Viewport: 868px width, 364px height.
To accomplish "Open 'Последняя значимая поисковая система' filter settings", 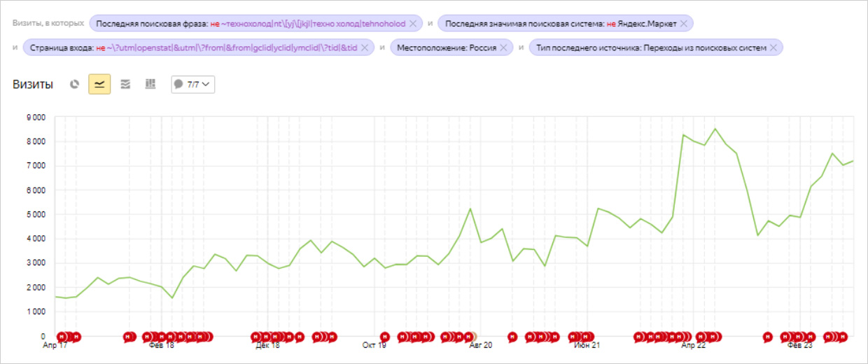I will tap(560, 24).
